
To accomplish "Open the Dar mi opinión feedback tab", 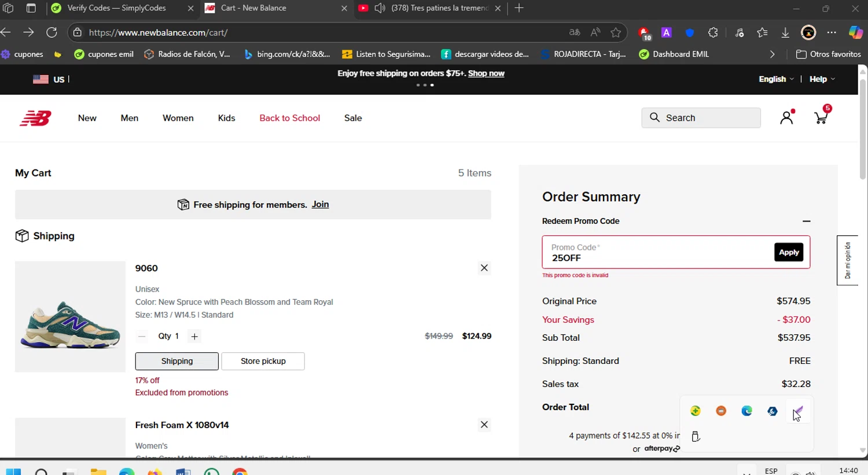I will click(x=847, y=260).
